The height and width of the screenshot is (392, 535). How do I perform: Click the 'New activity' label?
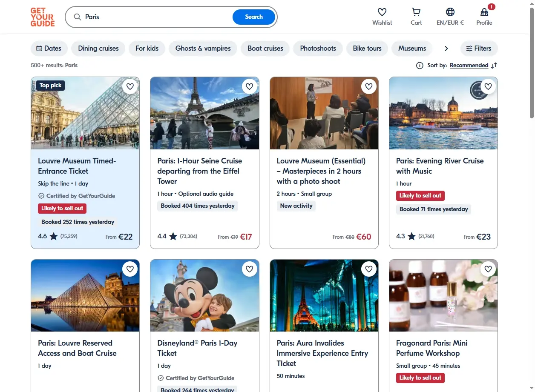pos(296,206)
